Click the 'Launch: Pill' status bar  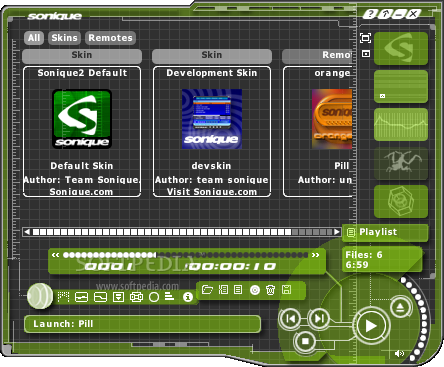[142, 324]
